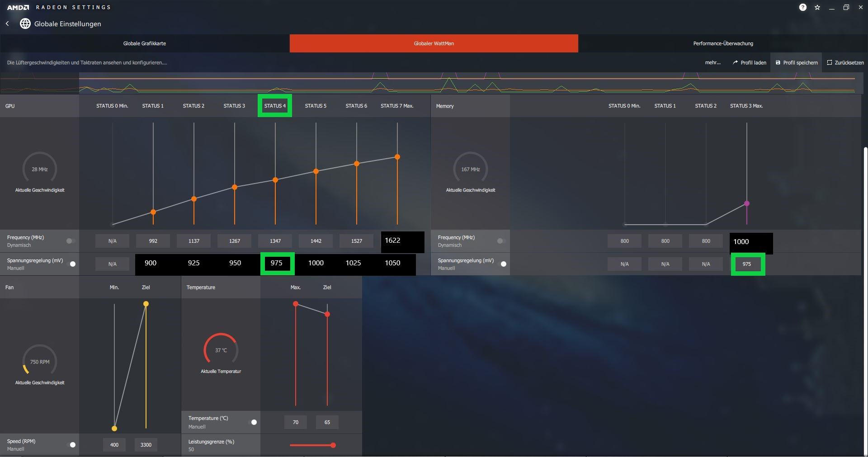The height and width of the screenshot is (457, 868).
Task: Save profile with Profil speichern
Action: (x=797, y=63)
